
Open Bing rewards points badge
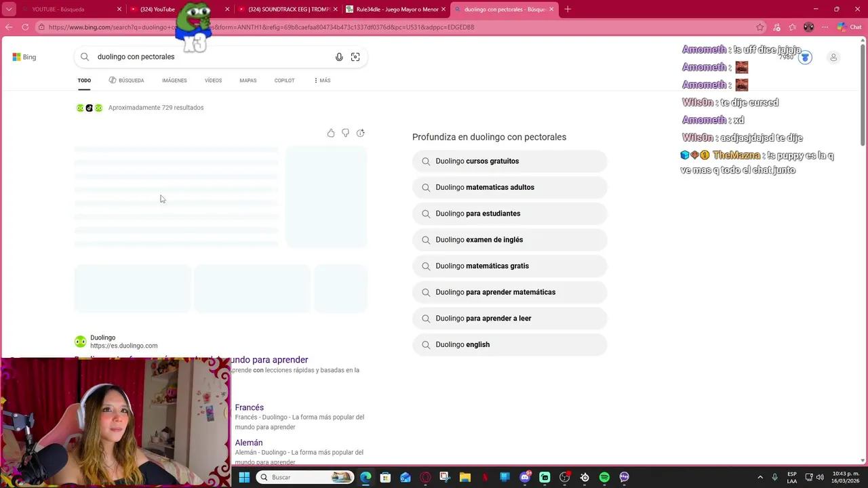tap(805, 58)
